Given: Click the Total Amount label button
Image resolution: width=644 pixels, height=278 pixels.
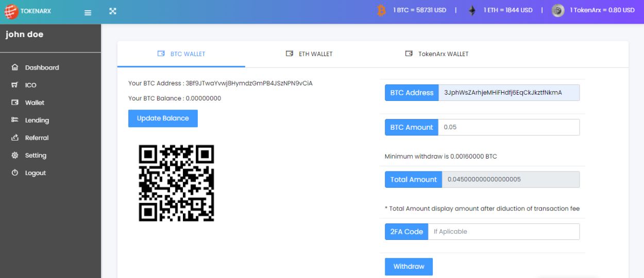Looking at the screenshot, I should pyautogui.click(x=413, y=179).
